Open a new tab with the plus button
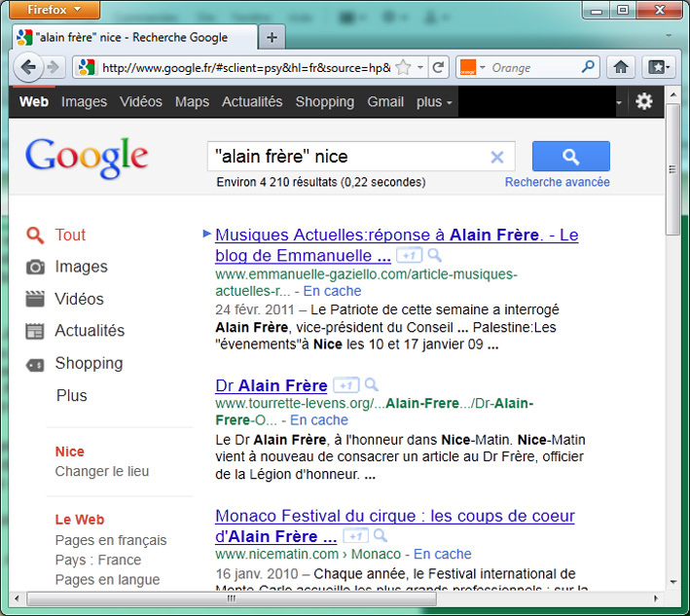 272,37
